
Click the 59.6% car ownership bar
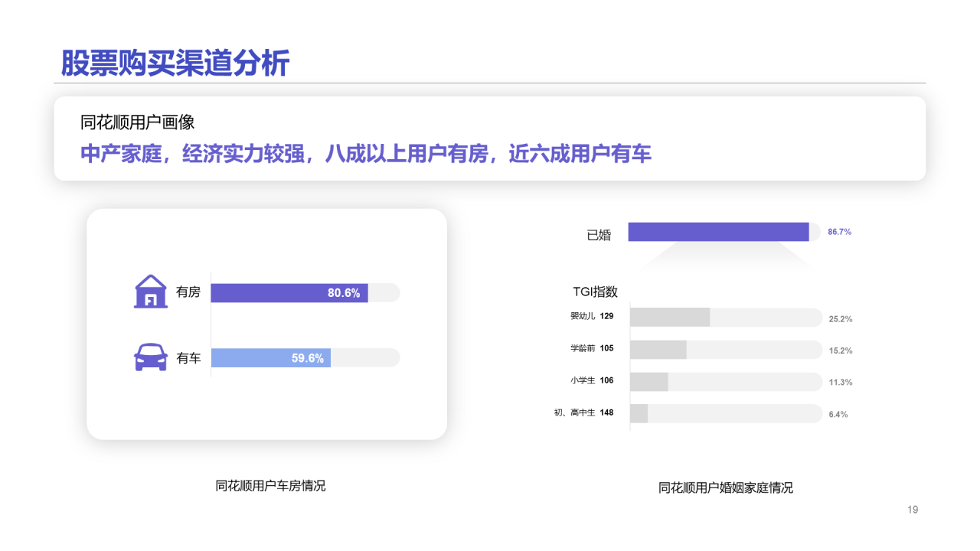[270, 358]
